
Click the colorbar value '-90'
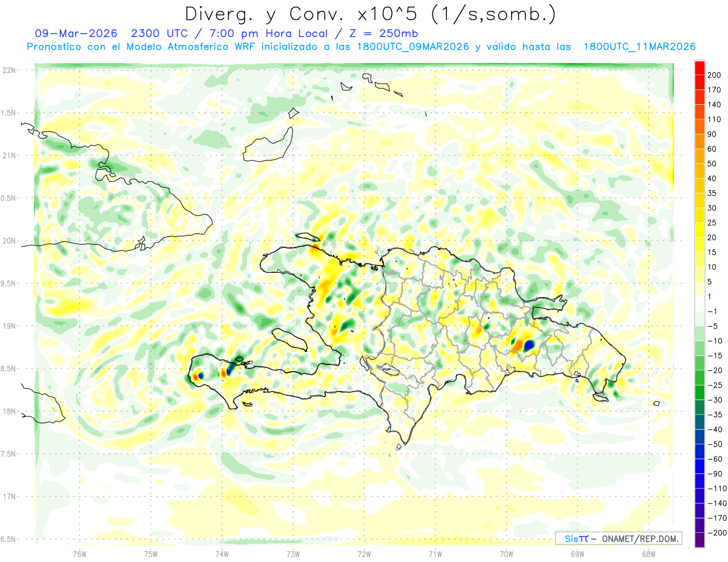[715, 473]
